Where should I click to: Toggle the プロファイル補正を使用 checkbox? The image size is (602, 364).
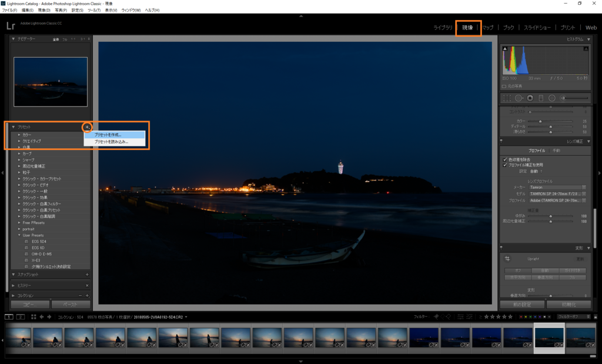[505, 165]
